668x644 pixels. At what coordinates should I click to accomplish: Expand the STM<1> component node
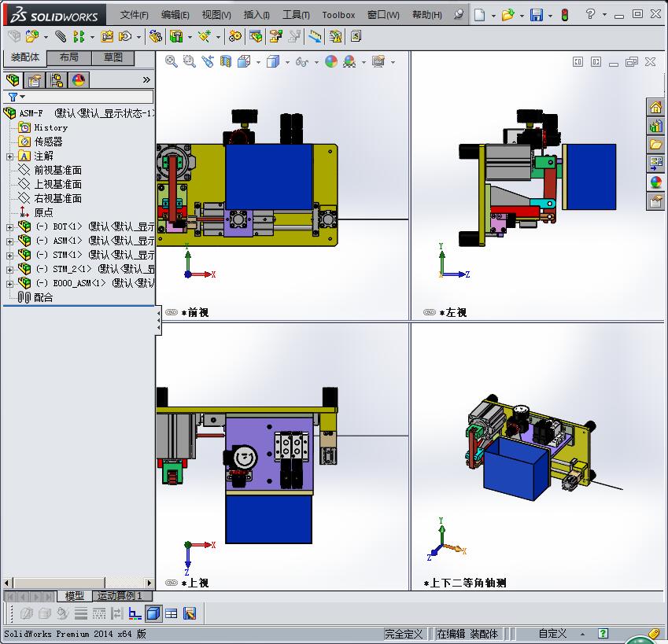coord(9,256)
